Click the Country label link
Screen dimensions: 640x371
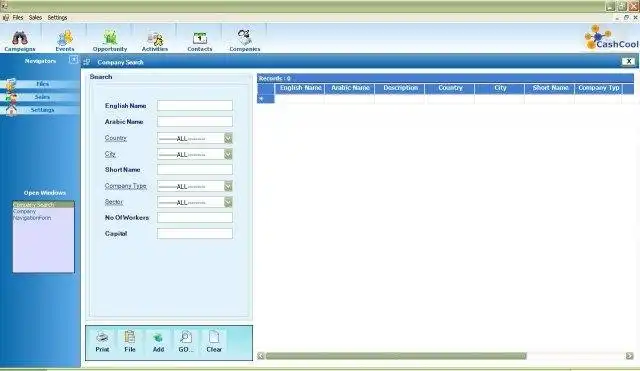click(x=116, y=138)
